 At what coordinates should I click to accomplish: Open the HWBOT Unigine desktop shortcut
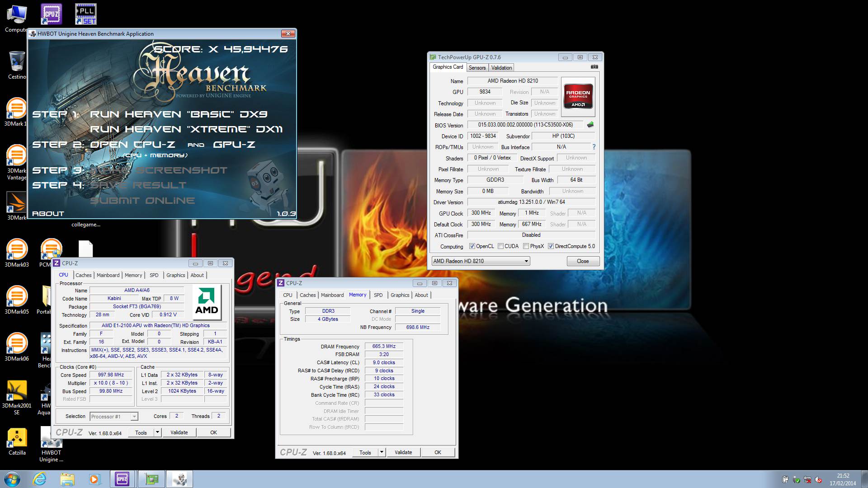[x=51, y=445]
